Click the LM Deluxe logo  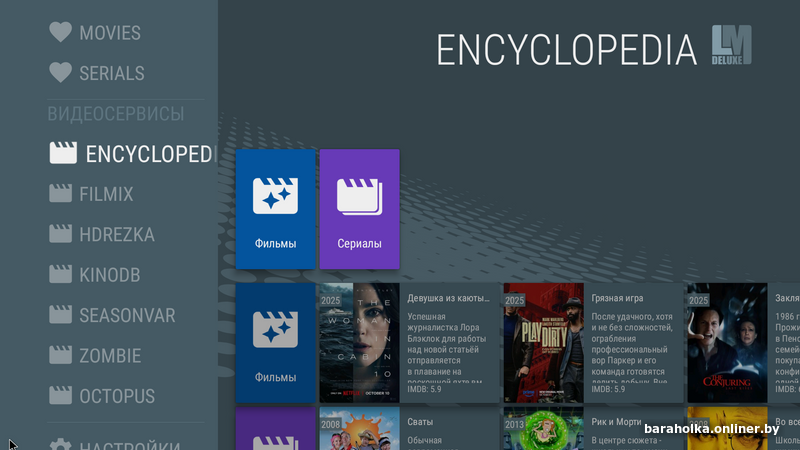732,45
